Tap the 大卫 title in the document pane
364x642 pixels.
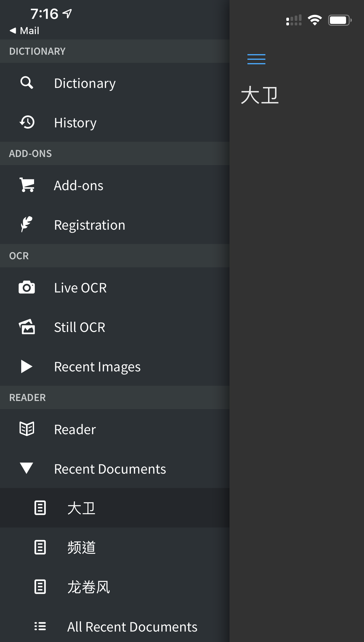pos(260,95)
